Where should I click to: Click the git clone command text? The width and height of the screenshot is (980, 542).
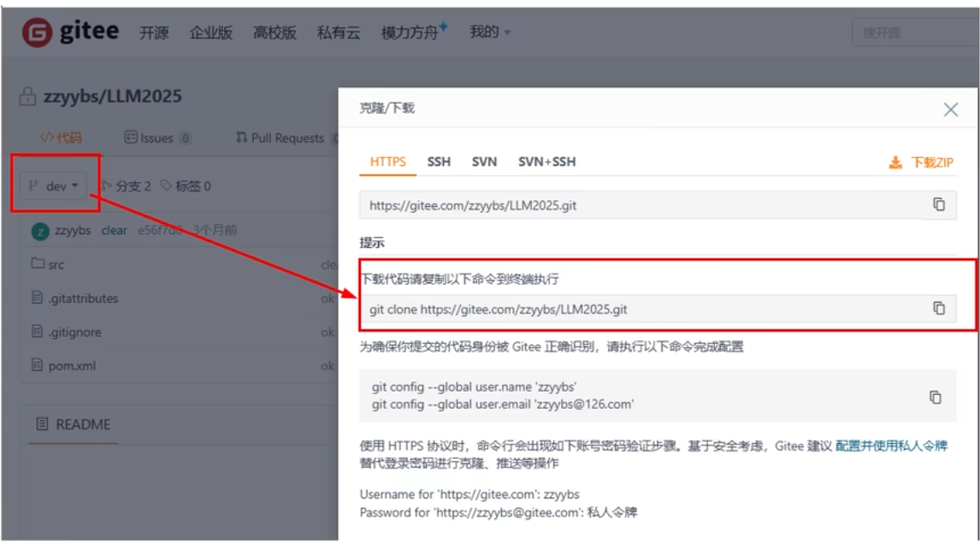click(x=499, y=309)
